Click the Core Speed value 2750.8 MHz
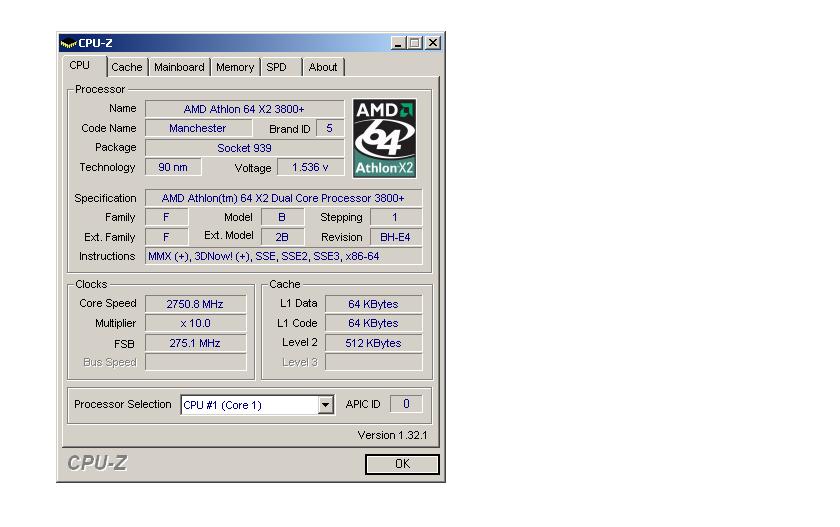The width and height of the screenshot is (840, 527). [196, 304]
